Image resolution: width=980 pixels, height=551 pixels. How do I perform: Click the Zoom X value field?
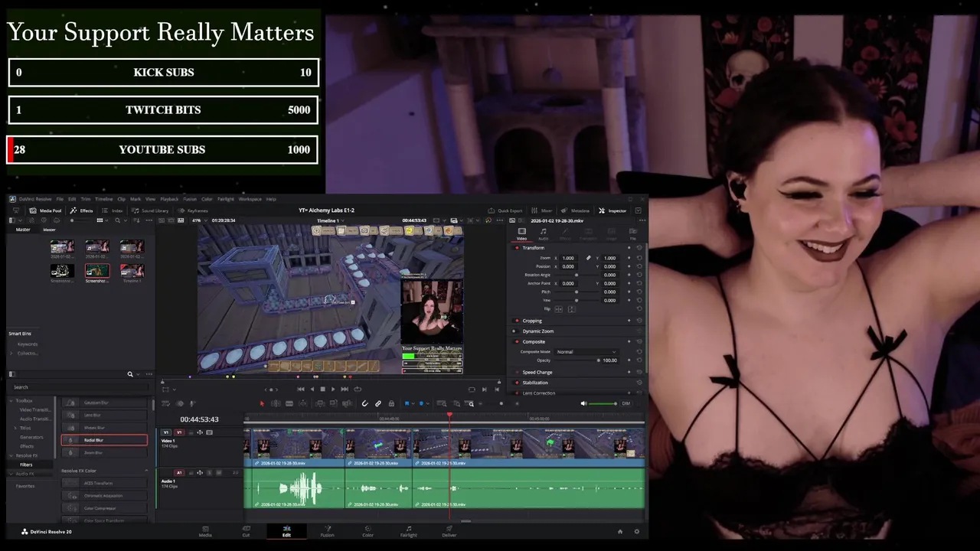[568, 258]
